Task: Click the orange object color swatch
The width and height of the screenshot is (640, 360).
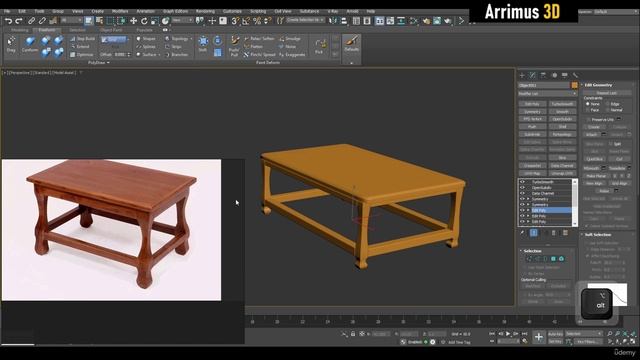Action: pyautogui.click(x=574, y=85)
